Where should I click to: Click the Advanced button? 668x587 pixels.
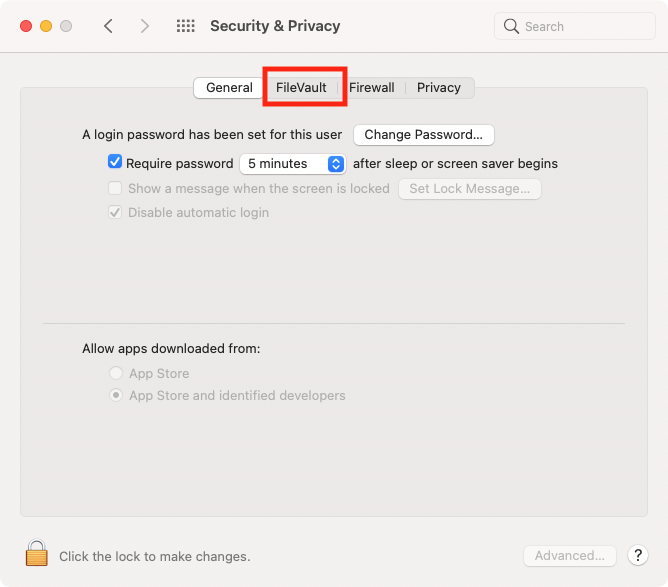click(570, 555)
